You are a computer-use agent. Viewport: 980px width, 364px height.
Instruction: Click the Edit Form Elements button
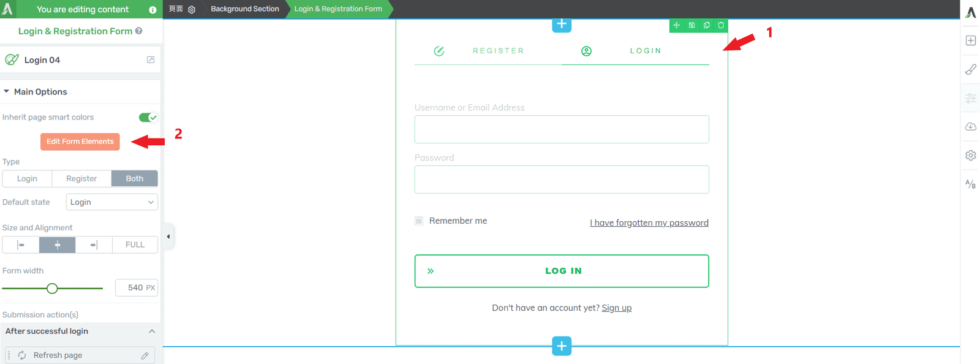(x=80, y=142)
